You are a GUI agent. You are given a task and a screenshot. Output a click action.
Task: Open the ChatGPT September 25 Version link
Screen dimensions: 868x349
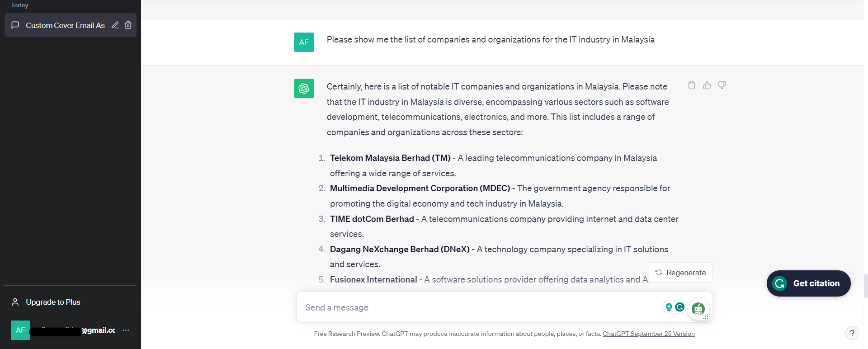pyautogui.click(x=649, y=334)
